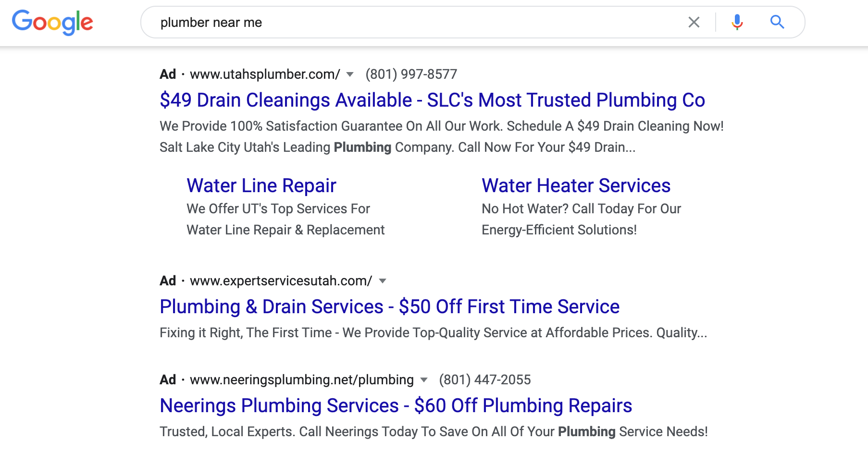Image resolution: width=868 pixels, height=465 pixels.
Task: Open '$49 Drain Cleanings Available' ad headline
Action: coord(432,100)
